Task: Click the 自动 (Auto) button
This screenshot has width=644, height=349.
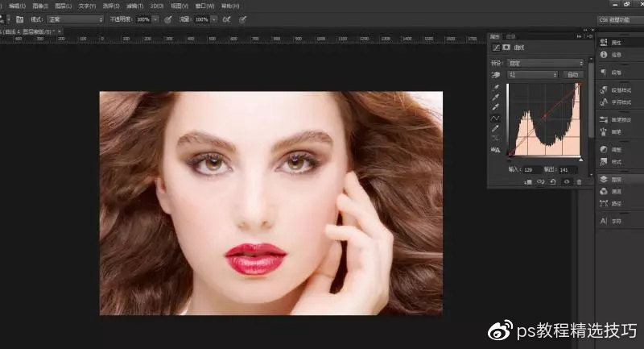Action: pos(572,74)
